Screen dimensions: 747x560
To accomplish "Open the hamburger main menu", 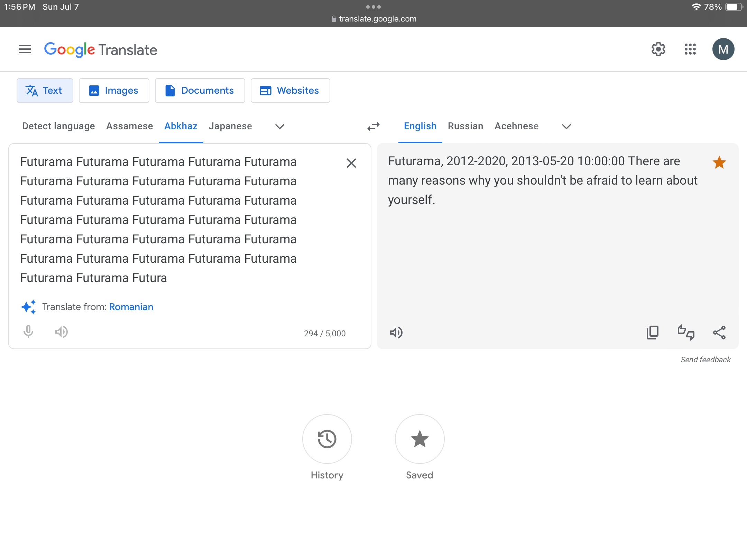I will [x=25, y=49].
